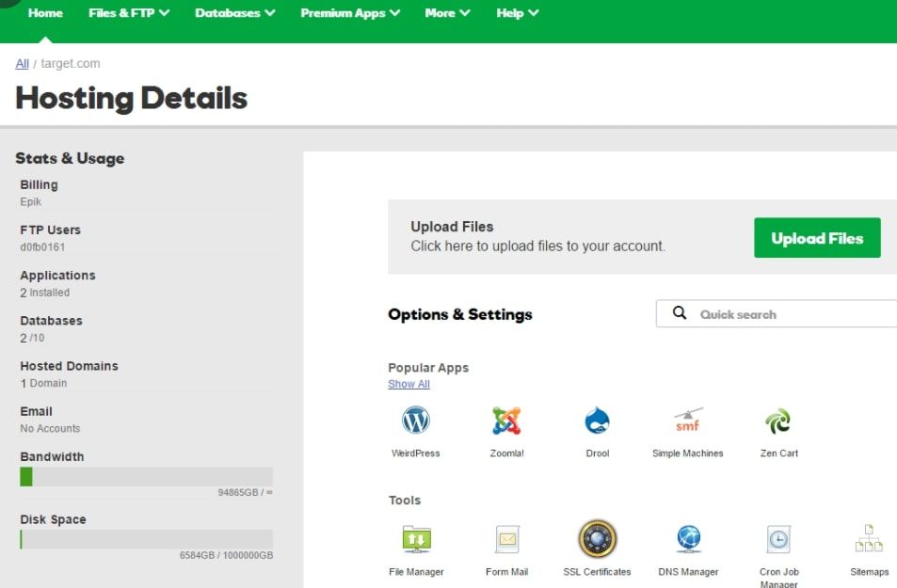Launch the Form Mail tool

pos(505,539)
